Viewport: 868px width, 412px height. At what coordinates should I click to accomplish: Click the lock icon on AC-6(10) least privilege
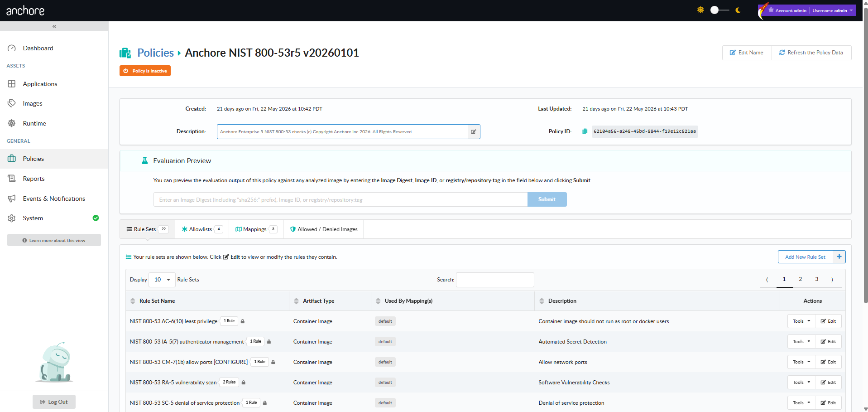pos(243,321)
